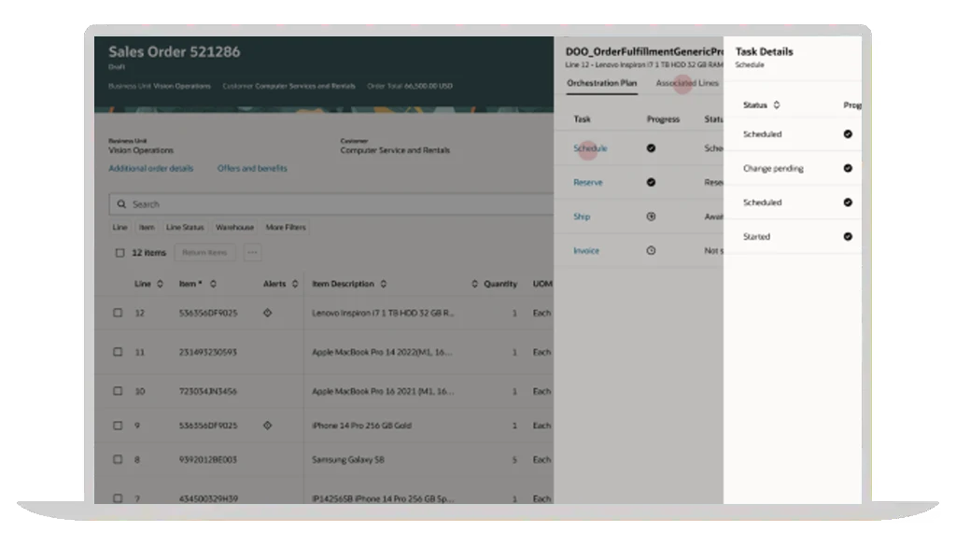Open the More Filters dropdown
The height and width of the screenshot is (560, 956).
coord(286,227)
